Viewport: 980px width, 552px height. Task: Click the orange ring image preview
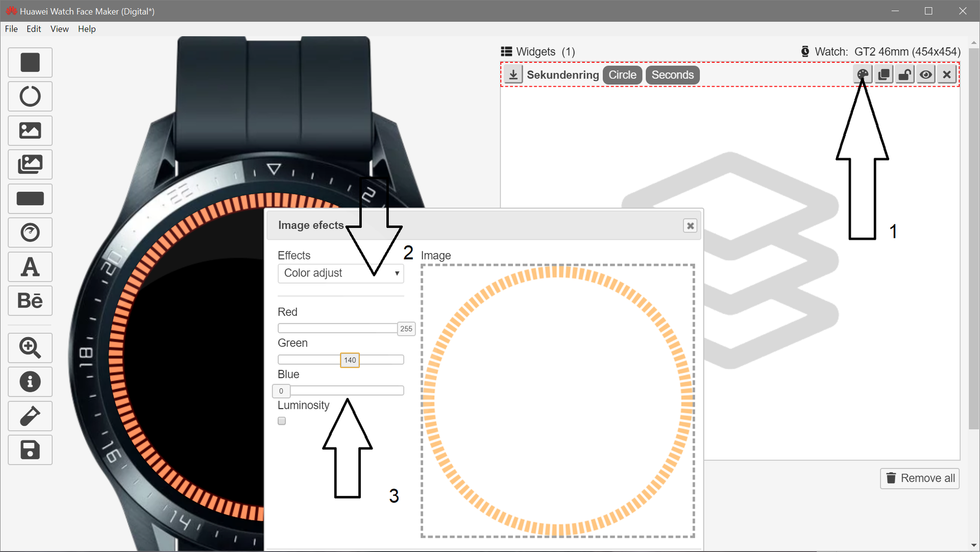(558, 401)
